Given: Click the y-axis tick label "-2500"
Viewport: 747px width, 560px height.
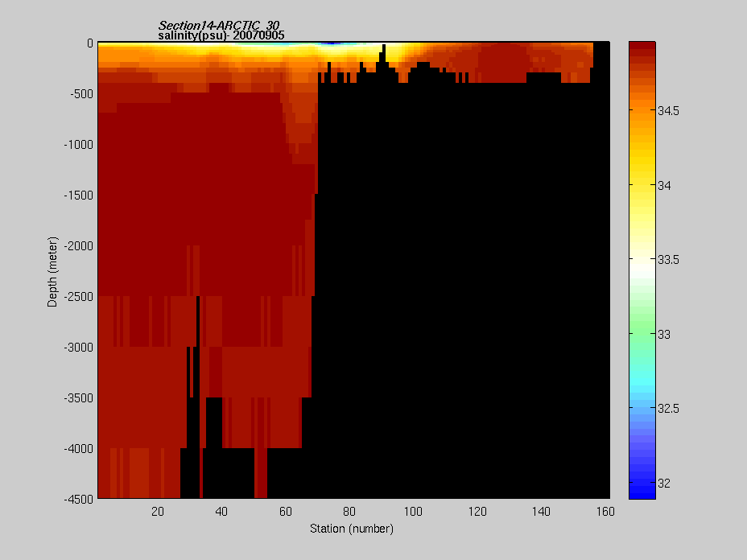Looking at the screenshot, I should pos(79,297).
